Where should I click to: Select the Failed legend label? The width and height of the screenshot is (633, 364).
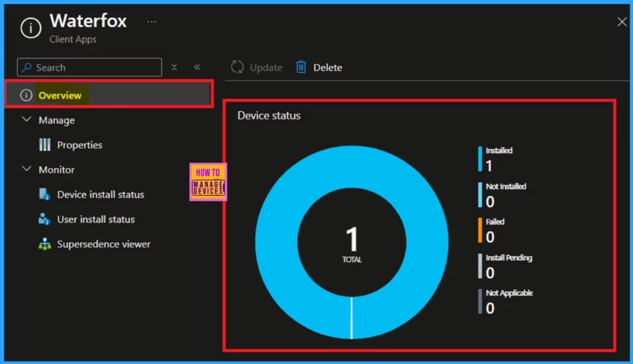[x=495, y=221]
